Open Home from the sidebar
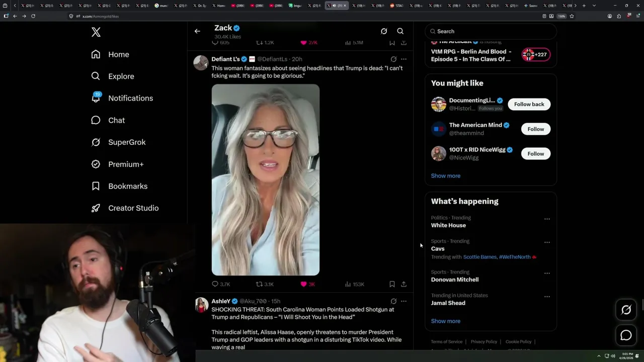This screenshot has width=644, height=362. (x=110, y=54)
